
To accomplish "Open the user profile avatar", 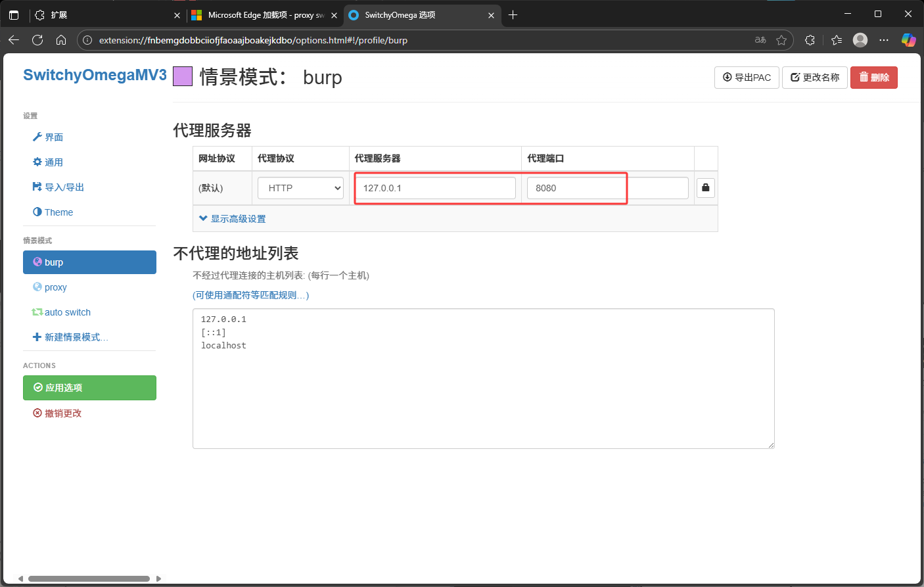I will [860, 40].
